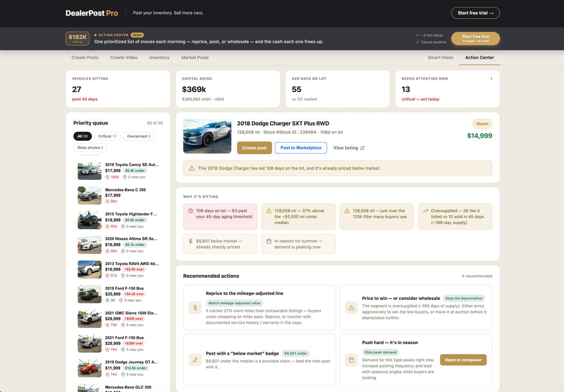Image resolution: width=564 pixels, height=392 pixels.
Task: Click the $8,801 under green tag
Action: 296,354
